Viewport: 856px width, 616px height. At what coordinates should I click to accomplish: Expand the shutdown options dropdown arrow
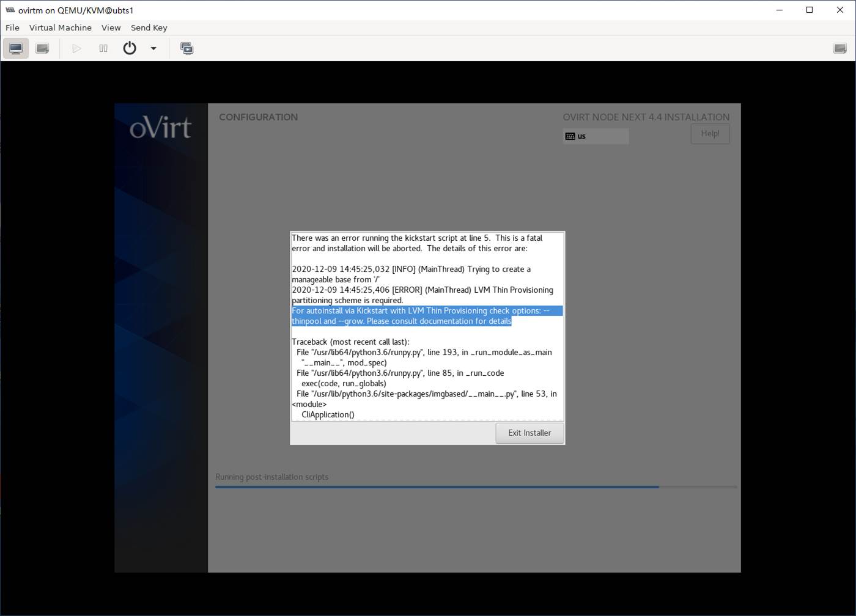[153, 48]
